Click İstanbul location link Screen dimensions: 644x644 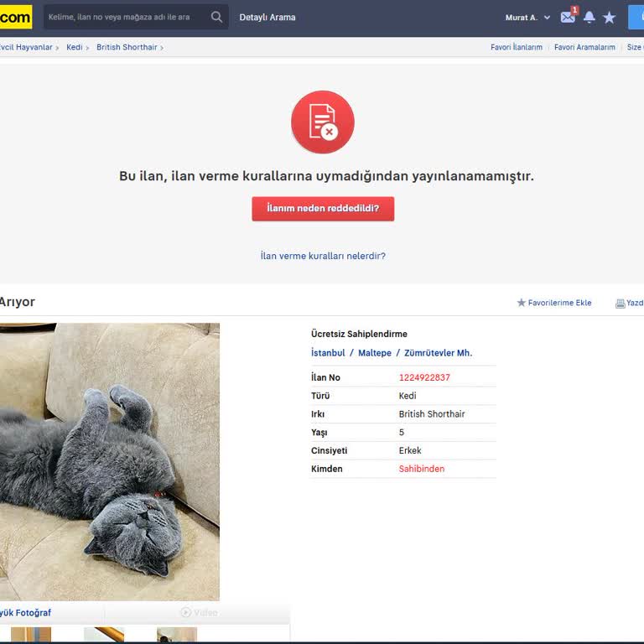coord(328,353)
